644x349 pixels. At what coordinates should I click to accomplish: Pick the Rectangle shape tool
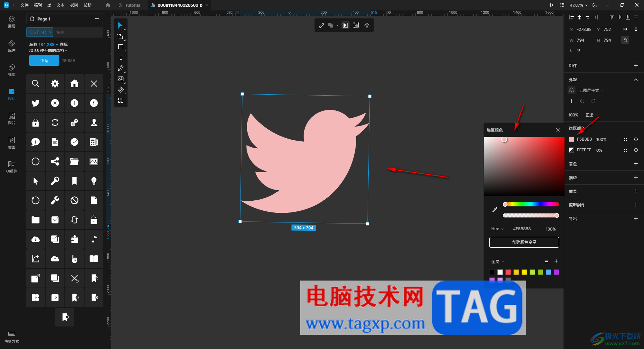pyautogui.click(x=120, y=47)
